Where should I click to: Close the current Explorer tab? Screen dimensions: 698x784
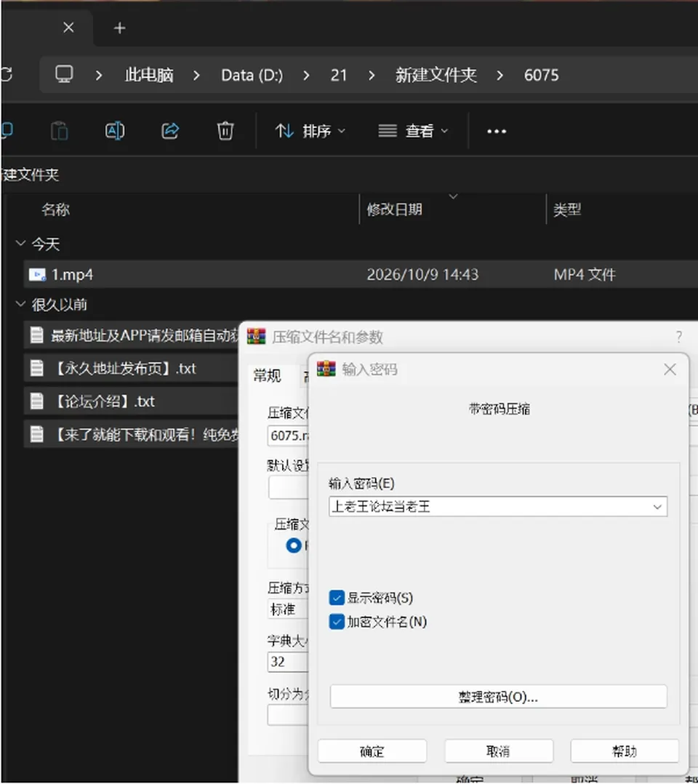pyautogui.click(x=68, y=28)
